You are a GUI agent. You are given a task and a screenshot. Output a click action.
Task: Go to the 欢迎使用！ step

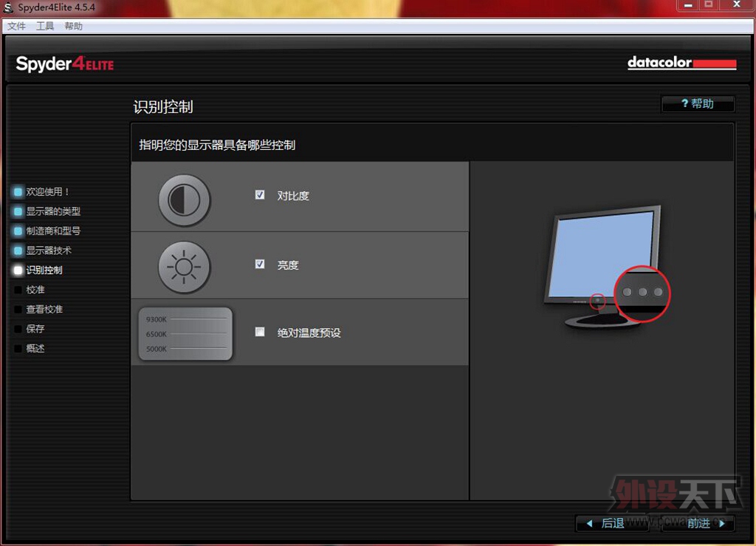(x=47, y=192)
